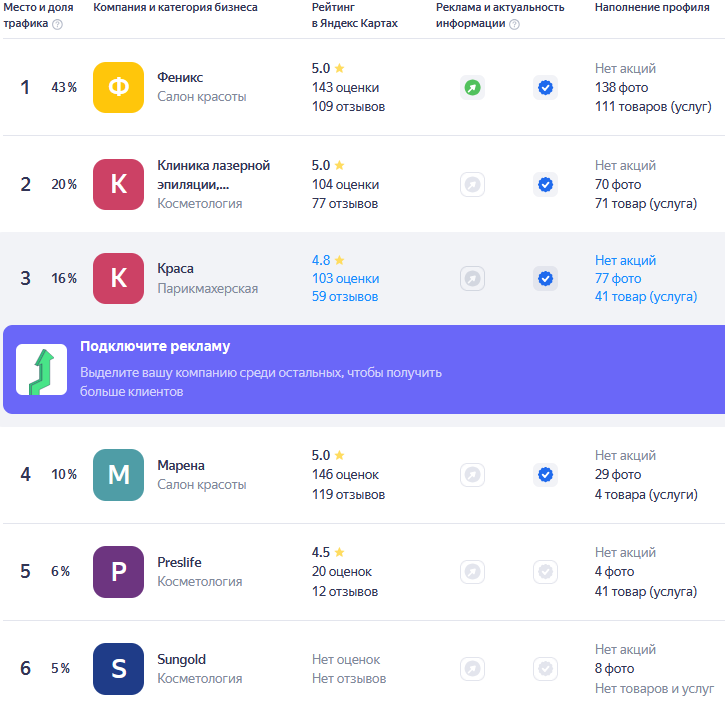Click '111 товаров (услуг)' in Феникс row
This screenshot has width=725, height=715.
coord(653,106)
